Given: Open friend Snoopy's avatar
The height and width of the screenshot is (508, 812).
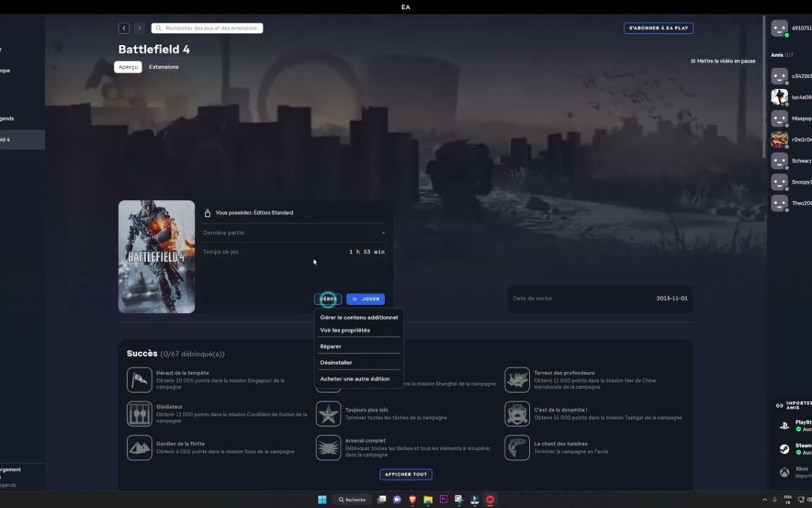Looking at the screenshot, I should pyautogui.click(x=780, y=182).
